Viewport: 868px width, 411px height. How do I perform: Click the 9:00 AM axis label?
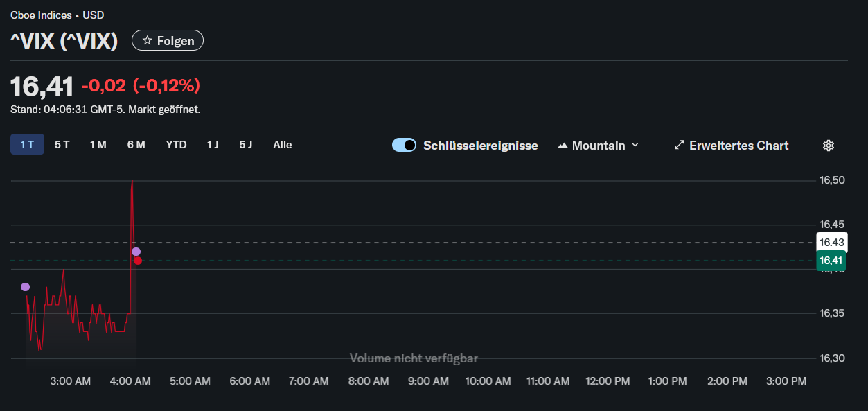click(428, 381)
